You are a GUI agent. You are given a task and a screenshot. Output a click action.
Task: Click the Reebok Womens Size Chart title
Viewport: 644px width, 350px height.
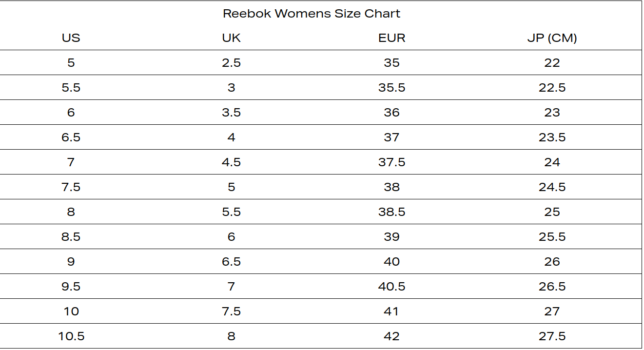point(312,14)
